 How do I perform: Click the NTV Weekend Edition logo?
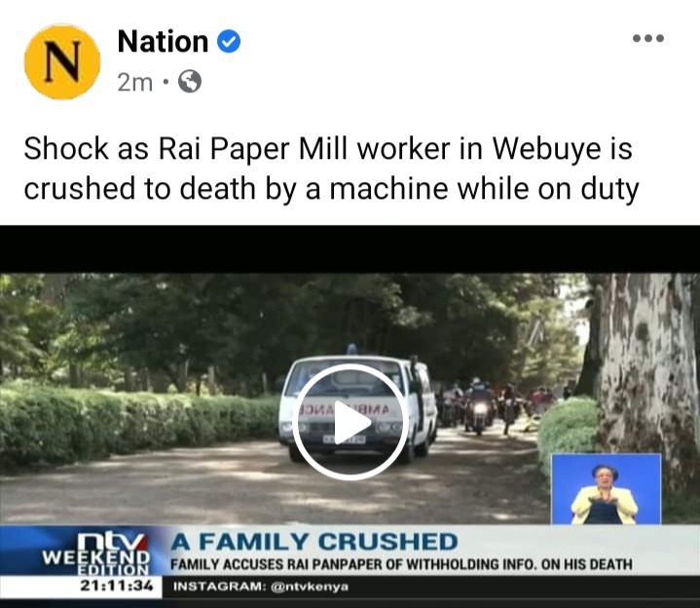point(97,554)
